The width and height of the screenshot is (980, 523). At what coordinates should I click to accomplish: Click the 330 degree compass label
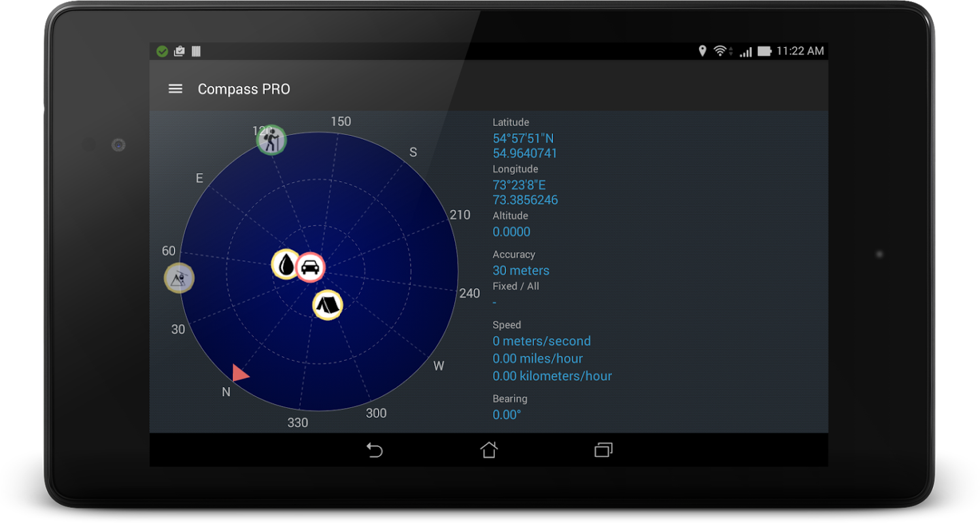click(x=297, y=423)
